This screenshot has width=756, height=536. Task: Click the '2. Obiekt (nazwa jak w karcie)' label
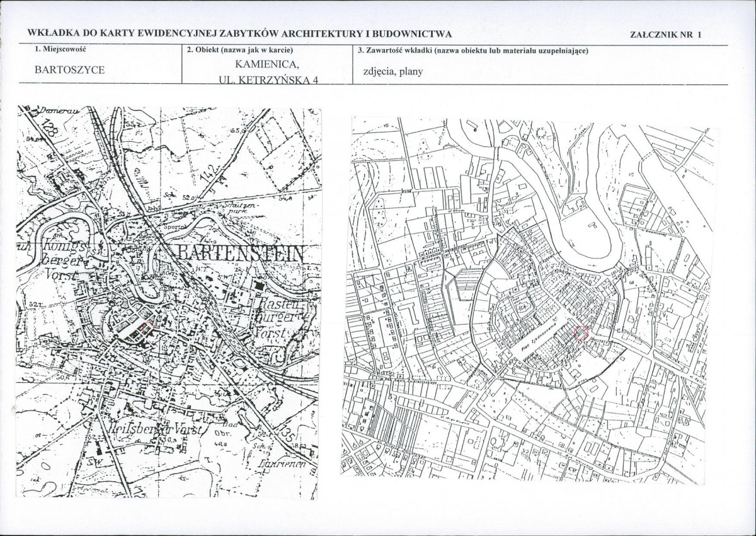point(240,50)
